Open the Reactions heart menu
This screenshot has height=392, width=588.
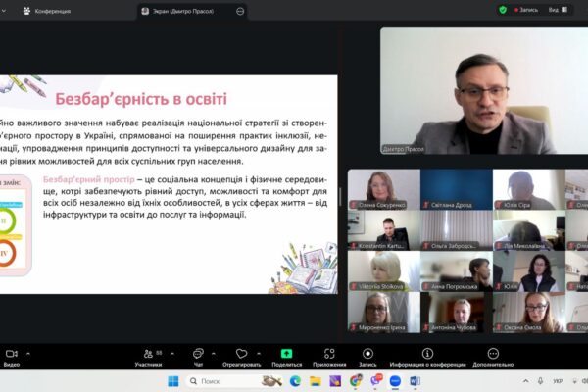tap(241, 354)
